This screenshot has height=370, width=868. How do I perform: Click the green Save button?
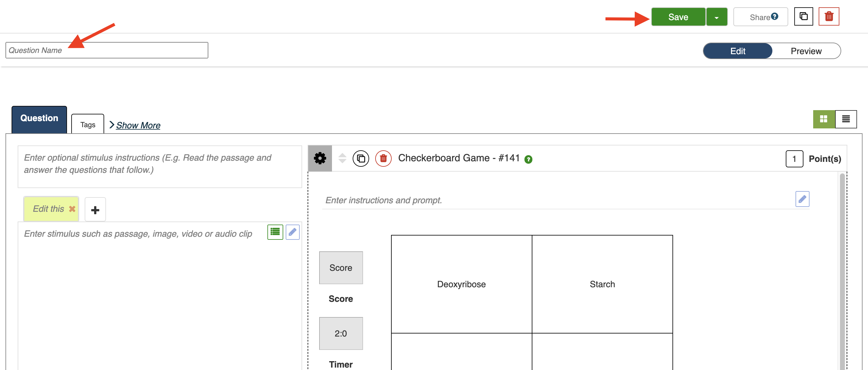pos(678,17)
